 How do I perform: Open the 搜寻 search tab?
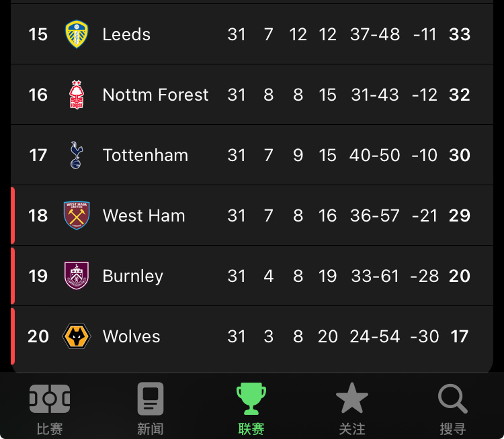(x=452, y=409)
